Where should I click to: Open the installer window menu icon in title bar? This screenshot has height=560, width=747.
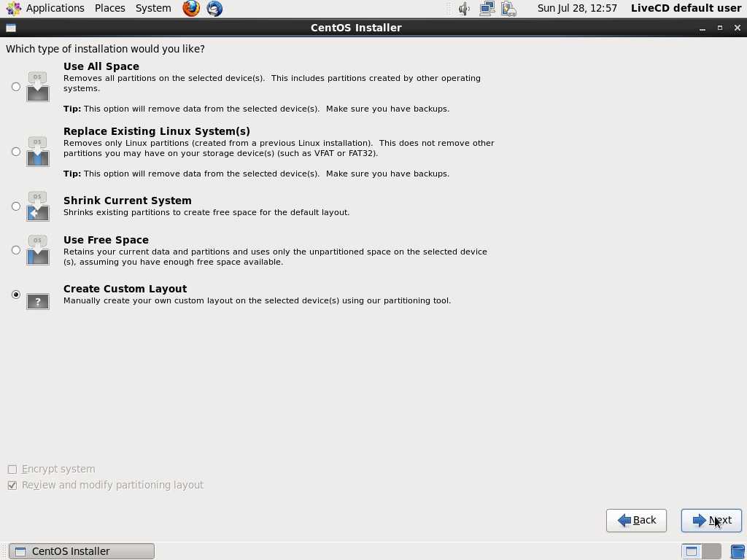tap(10, 28)
